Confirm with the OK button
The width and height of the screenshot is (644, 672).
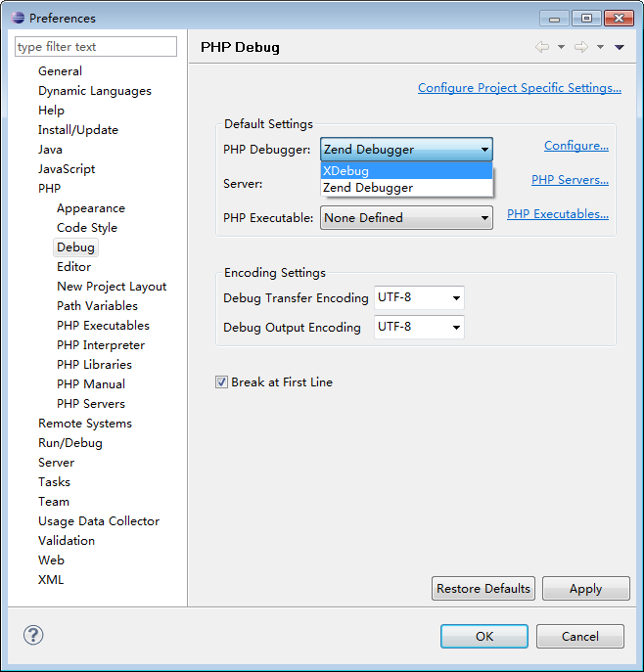coord(484,636)
